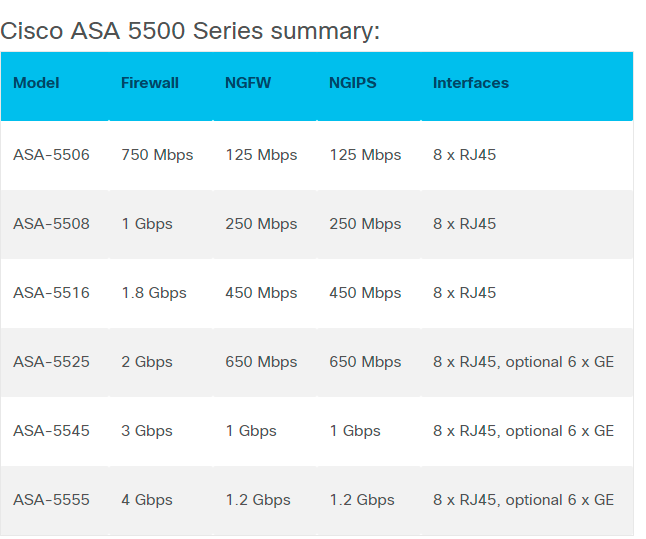Click the Firewall column header
The width and height of the screenshot is (646, 539).
click(150, 83)
